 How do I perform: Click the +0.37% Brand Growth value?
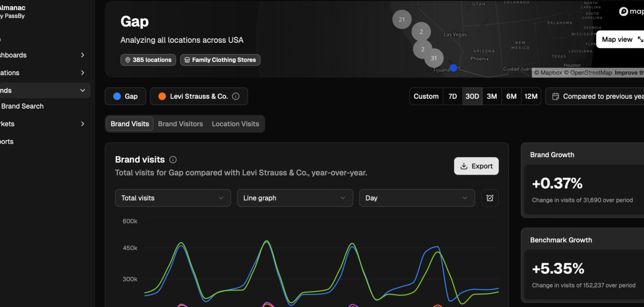click(x=557, y=183)
